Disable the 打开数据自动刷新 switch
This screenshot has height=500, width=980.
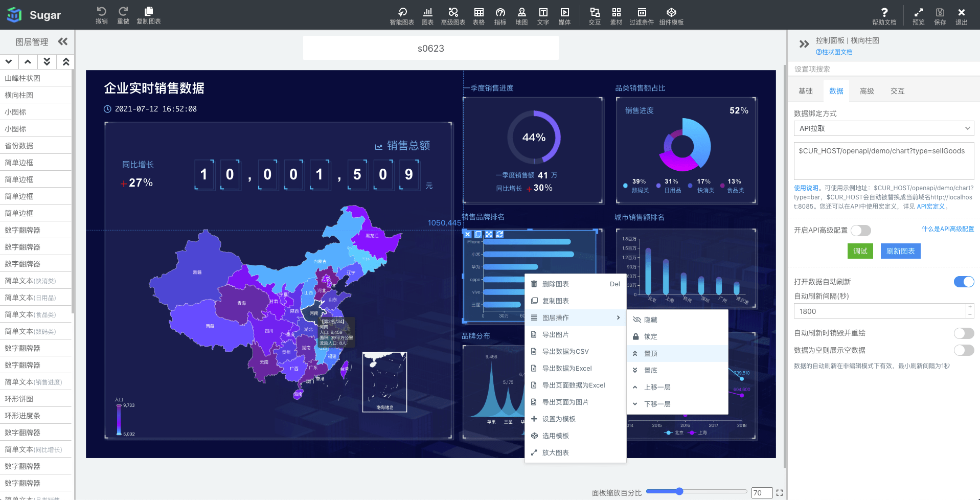click(964, 282)
